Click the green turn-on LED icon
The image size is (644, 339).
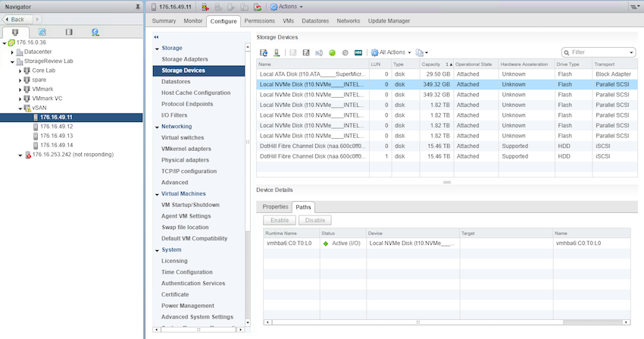(332, 52)
